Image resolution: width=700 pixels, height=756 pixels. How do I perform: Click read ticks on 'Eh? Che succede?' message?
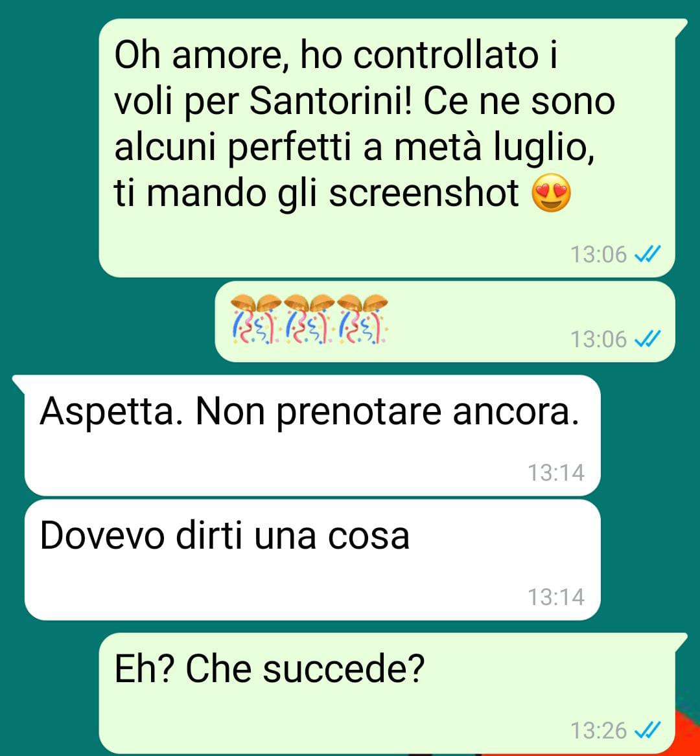(x=647, y=731)
